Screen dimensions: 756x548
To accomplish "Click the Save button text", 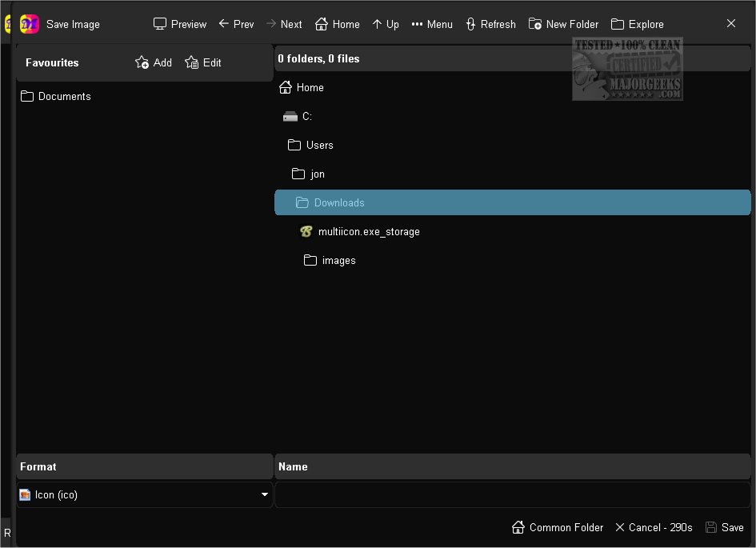I will tap(732, 527).
